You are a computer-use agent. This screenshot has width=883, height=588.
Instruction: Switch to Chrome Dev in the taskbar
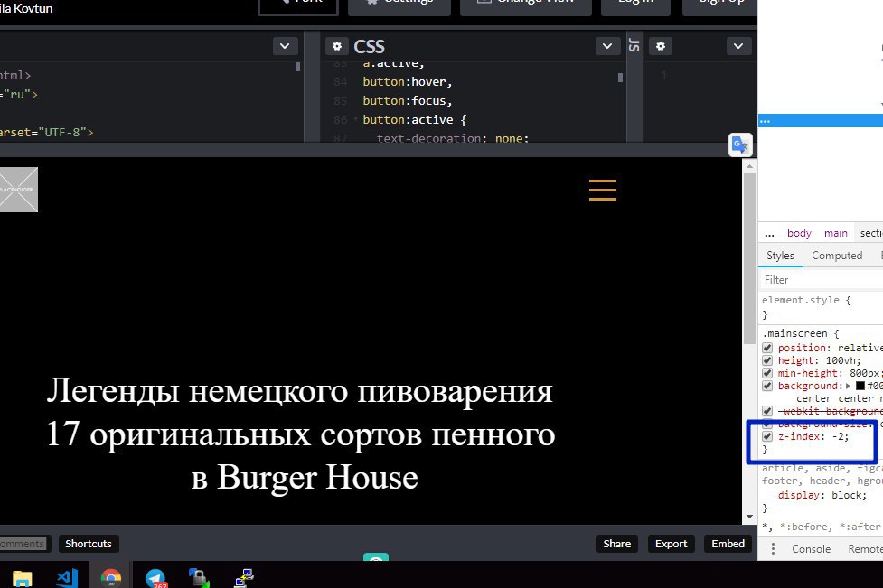111,577
